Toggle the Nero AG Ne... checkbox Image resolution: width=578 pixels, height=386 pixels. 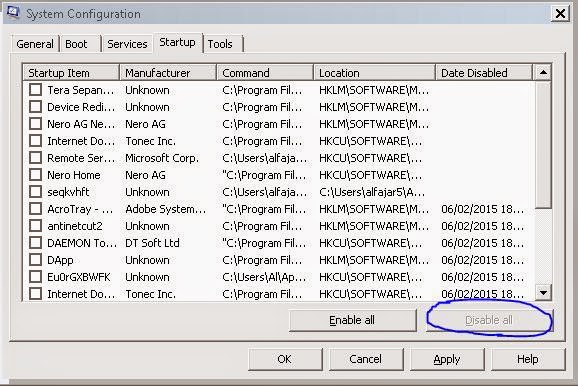35,124
